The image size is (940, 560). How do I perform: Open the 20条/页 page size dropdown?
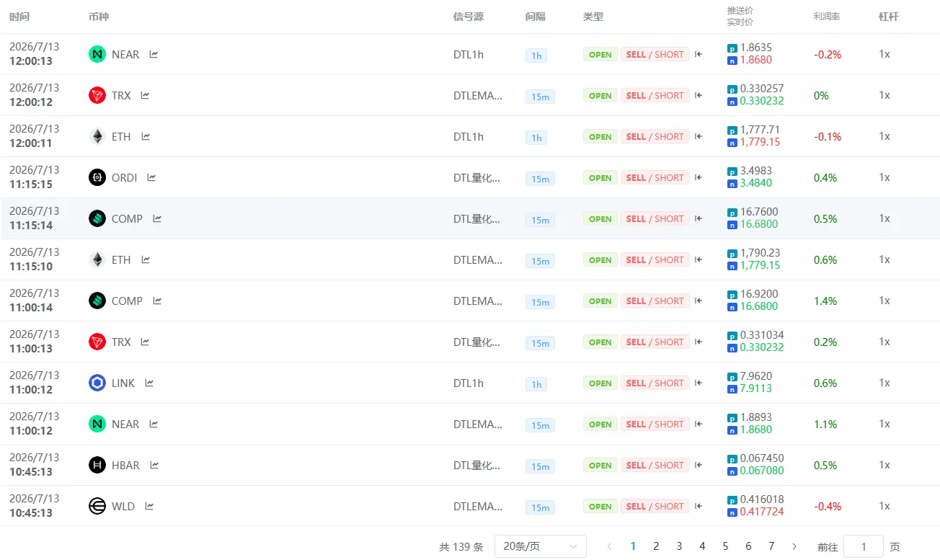point(540,546)
